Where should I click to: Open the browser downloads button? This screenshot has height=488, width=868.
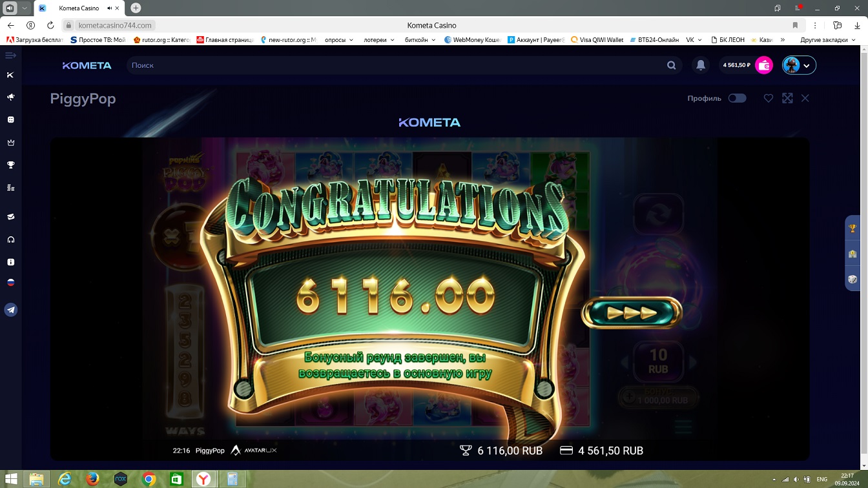(x=856, y=25)
